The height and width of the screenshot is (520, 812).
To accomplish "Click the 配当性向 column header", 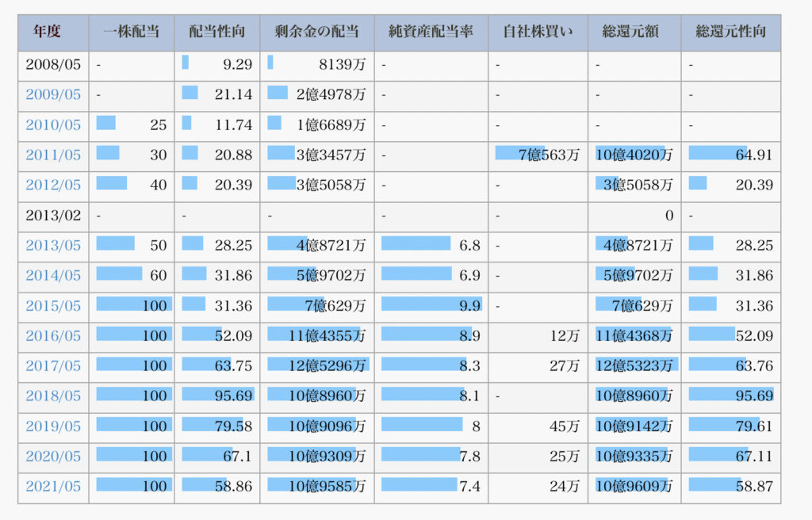I will (216, 32).
